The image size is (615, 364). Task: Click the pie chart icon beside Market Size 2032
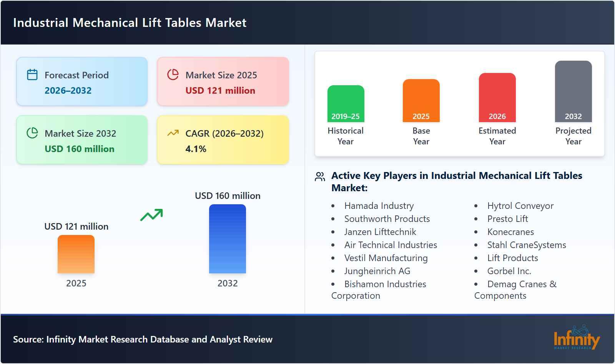(x=32, y=133)
